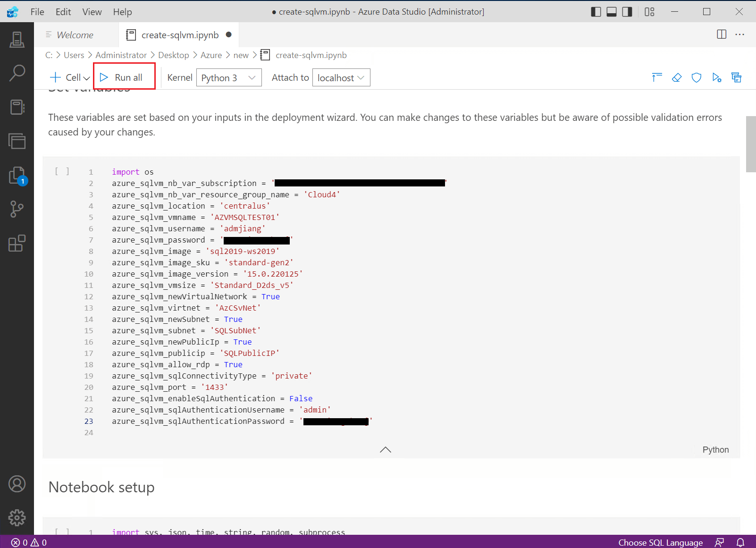Viewport: 756px width, 548px height.
Task: Toggle the secondary side bar layout button
Action: 627,12
